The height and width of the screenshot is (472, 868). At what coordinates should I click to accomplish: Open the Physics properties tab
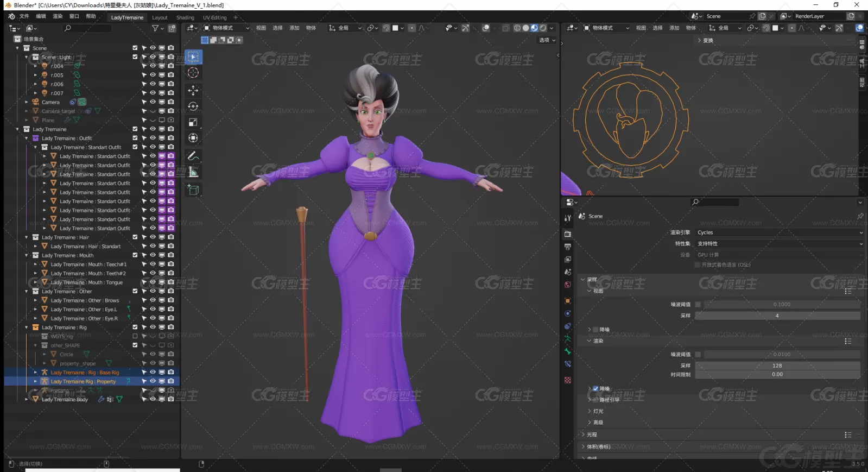[568, 313]
